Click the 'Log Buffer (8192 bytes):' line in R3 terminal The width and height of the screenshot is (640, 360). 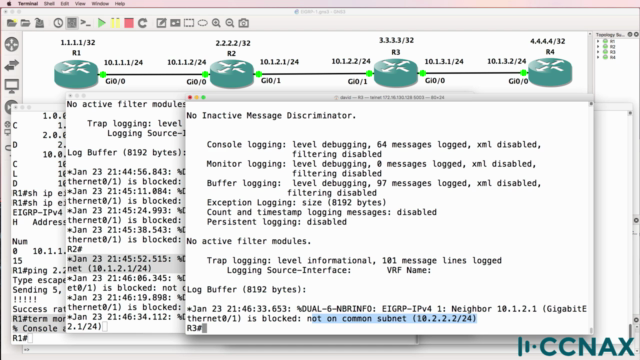click(246, 289)
